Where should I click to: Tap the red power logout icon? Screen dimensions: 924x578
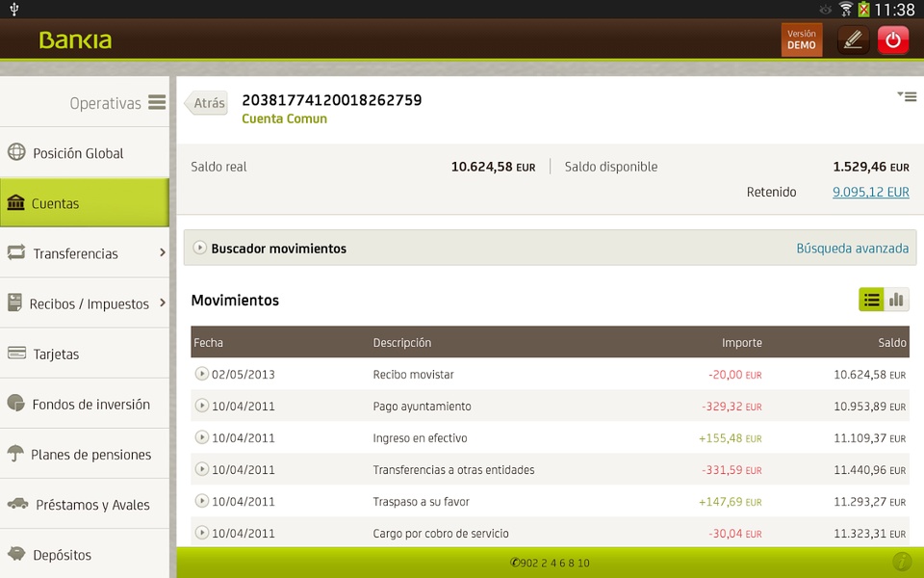click(x=893, y=40)
